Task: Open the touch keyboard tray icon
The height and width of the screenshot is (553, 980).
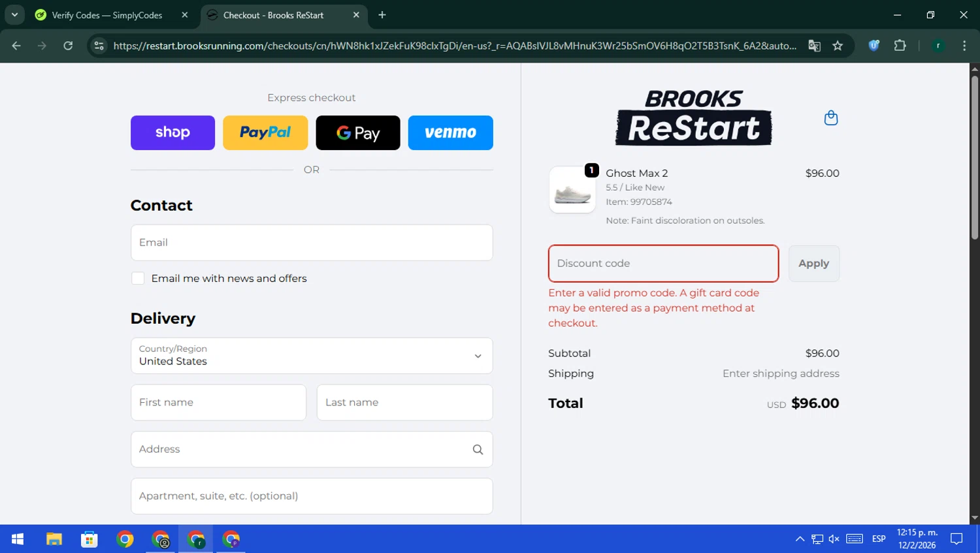Action: (x=855, y=539)
